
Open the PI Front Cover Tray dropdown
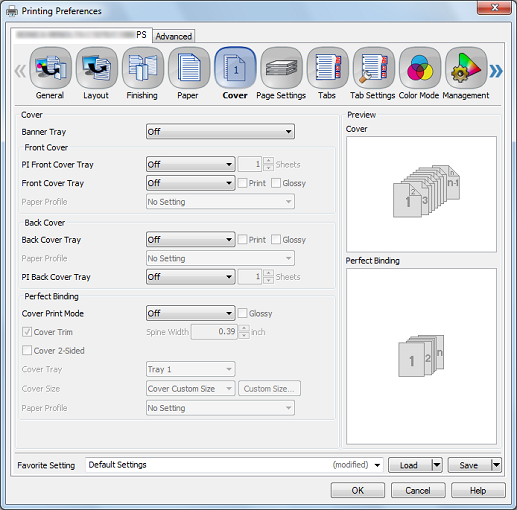pos(191,164)
